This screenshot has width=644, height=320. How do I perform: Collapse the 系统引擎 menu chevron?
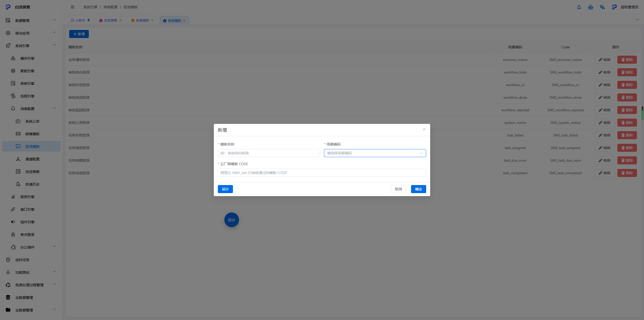(x=54, y=45)
